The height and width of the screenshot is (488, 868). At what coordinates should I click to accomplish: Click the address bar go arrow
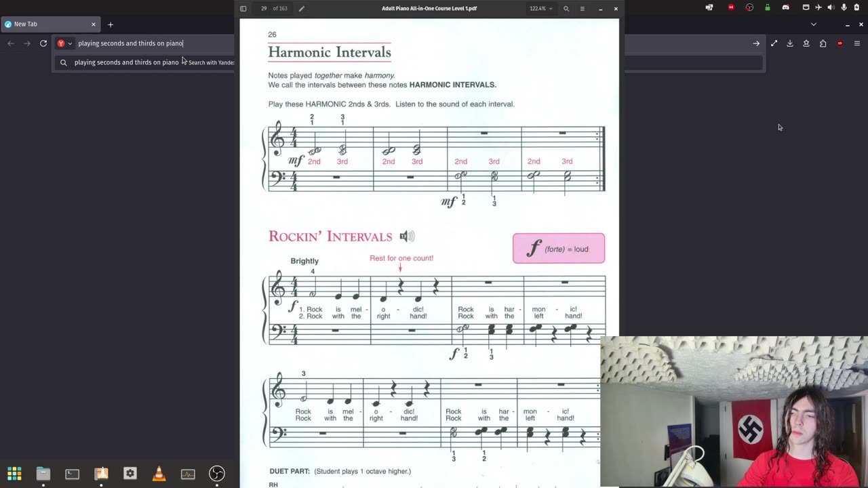[x=756, y=43]
